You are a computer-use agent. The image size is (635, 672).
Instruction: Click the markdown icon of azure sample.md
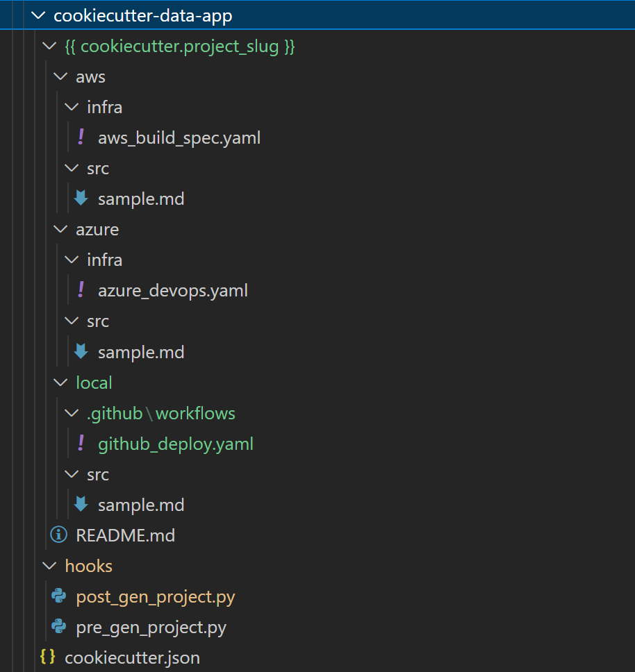[x=81, y=351]
